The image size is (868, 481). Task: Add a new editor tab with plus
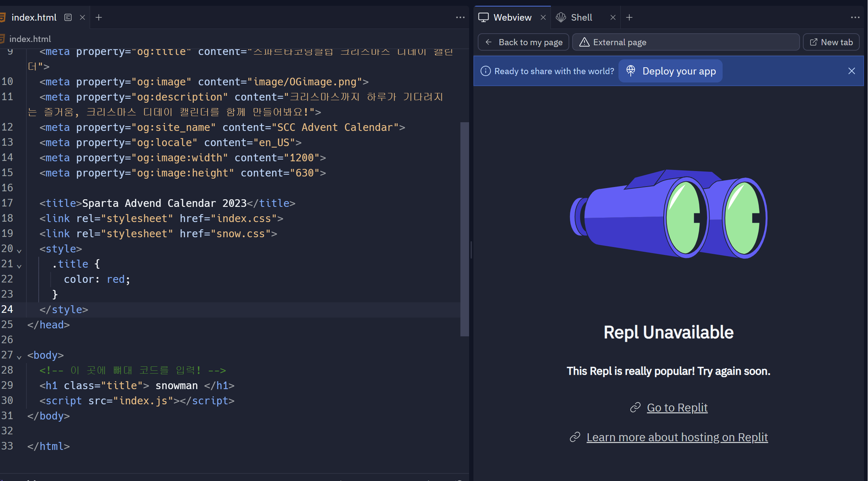99,17
